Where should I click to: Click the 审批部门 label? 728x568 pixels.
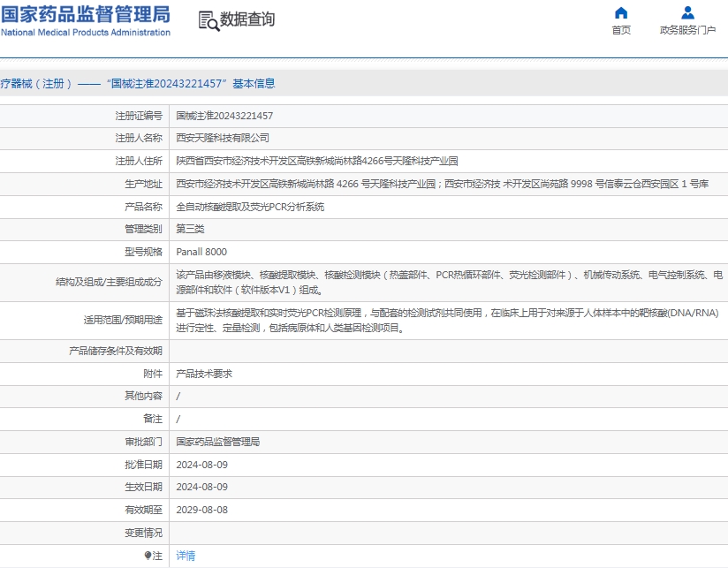(143, 442)
